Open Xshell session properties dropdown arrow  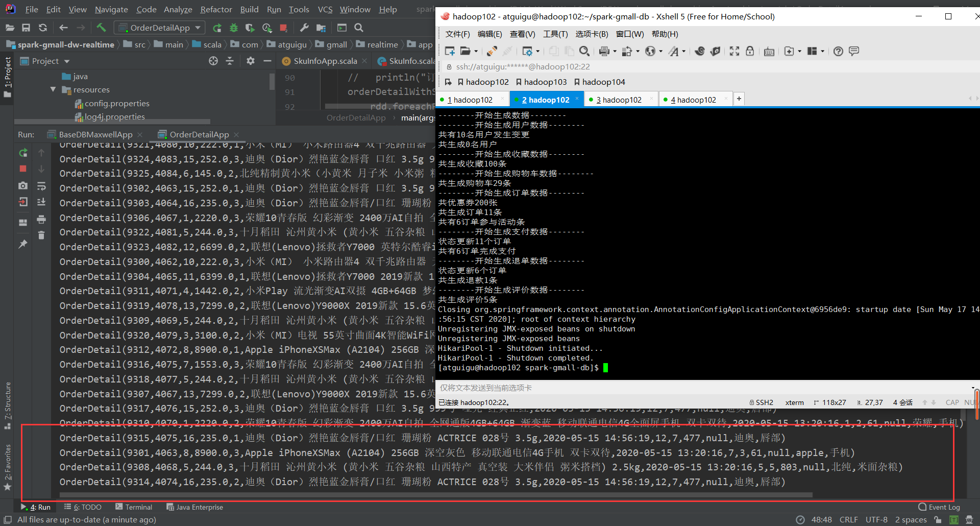(x=537, y=51)
